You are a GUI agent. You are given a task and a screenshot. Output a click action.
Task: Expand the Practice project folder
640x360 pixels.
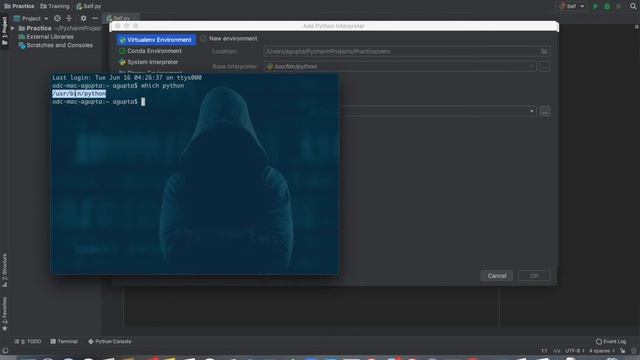13,28
